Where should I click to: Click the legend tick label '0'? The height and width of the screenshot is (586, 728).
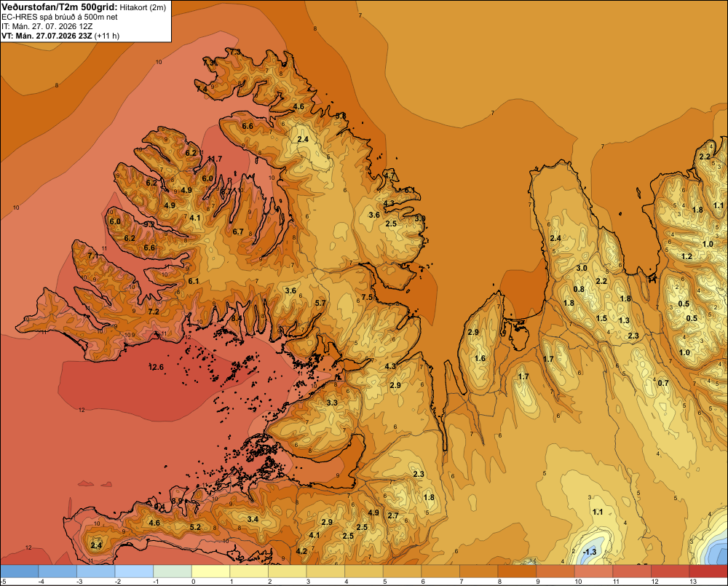(193, 582)
